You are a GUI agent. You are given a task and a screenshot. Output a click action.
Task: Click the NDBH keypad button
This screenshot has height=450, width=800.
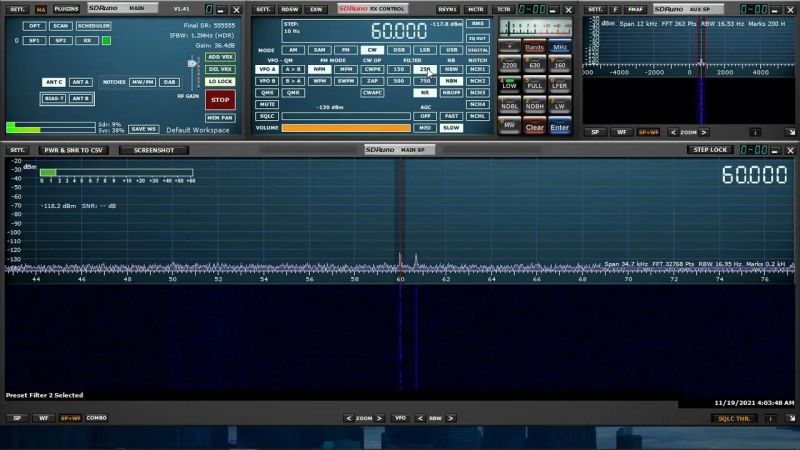click(534, 106)
